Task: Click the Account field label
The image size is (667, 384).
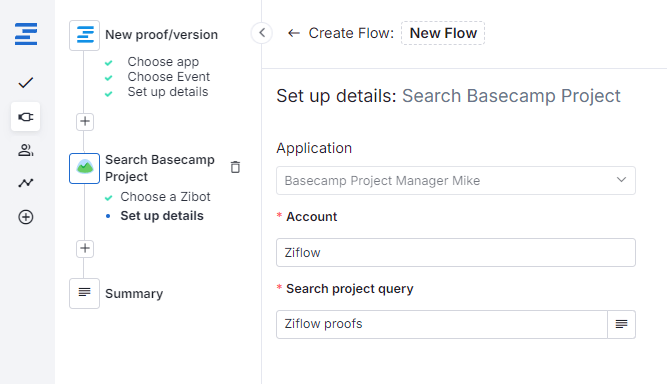Action: coord(311,217)
